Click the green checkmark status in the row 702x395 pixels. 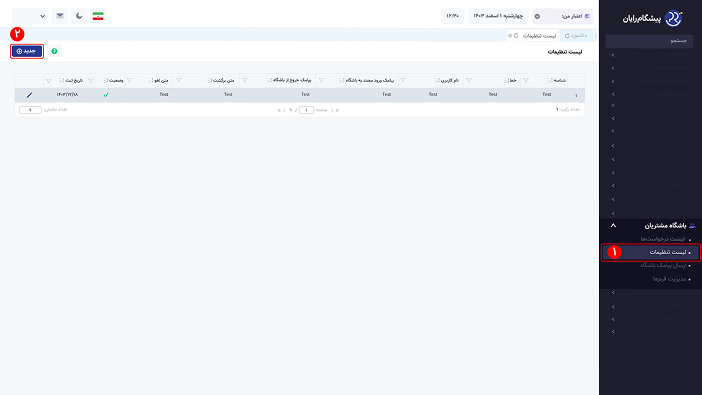point(106,95)
